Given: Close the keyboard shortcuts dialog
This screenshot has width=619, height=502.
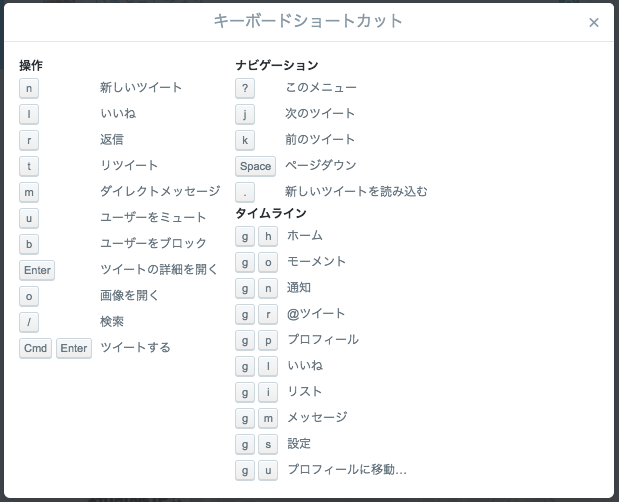Looking at the screenshot, I should click(x=594, y=23).
